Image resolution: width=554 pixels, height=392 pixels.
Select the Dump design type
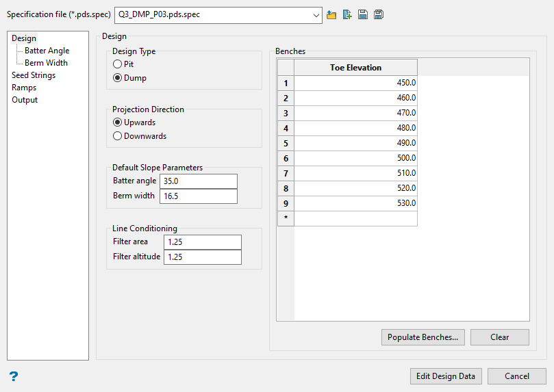pyautogui.click(x=118, y=78)
